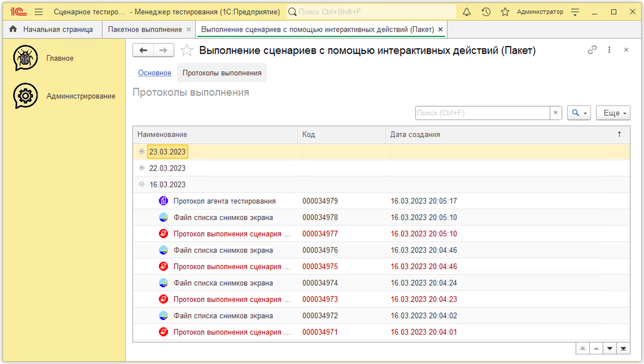Click the Администрирование gear icon
Image resolution: width=644 pixels, height=364 pixels.
point(26,96)
